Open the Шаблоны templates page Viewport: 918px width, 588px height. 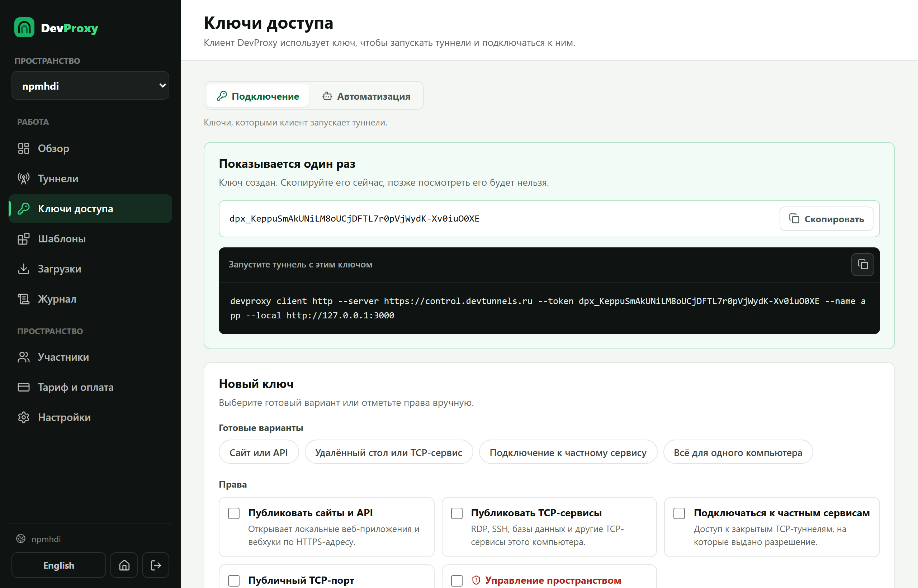(90, 239)
